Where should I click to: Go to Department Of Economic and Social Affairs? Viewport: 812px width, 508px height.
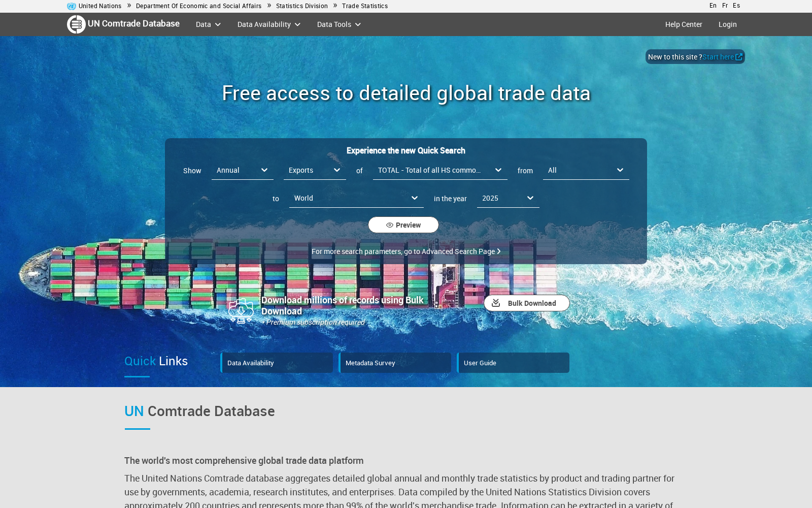tap(199, 6)
